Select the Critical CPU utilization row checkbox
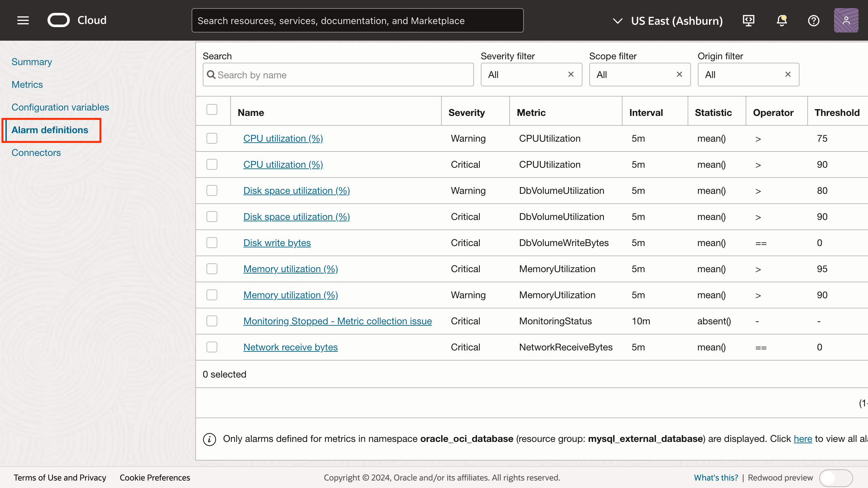The height and width of the screenshot is (488, 868). 212,164
